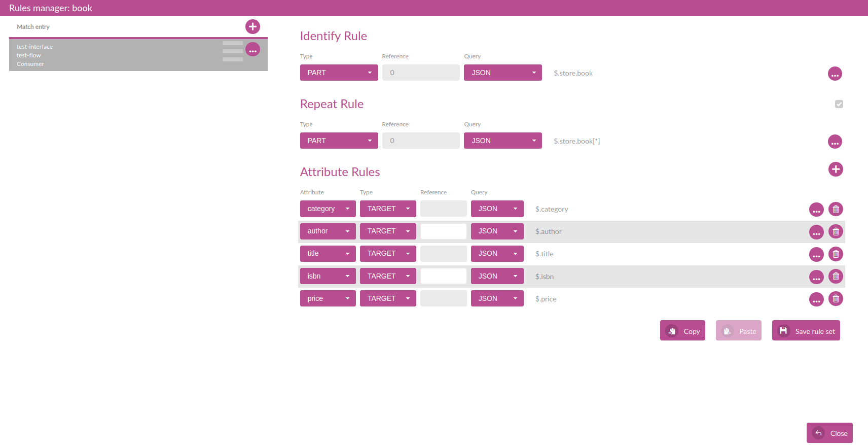
Task: Open the Identify Rule query editor ellipsis
Action: pyautogui.click(x=835, y=74)
